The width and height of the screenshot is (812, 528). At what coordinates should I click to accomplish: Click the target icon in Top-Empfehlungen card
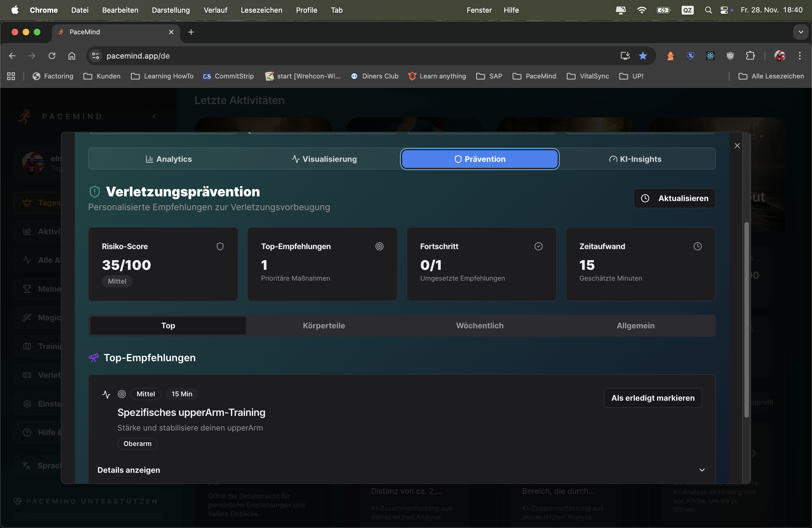pos(379,246)
